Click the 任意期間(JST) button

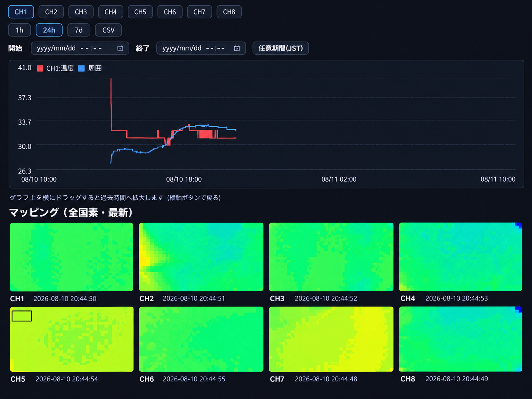[281, 48]
